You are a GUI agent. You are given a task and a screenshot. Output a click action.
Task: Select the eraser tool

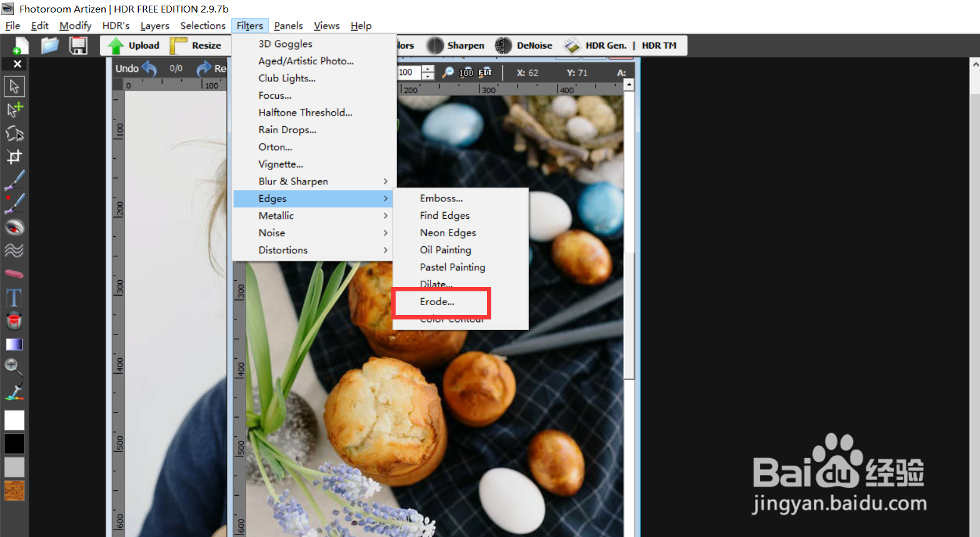pyautogui.click(x=14, y=274)
